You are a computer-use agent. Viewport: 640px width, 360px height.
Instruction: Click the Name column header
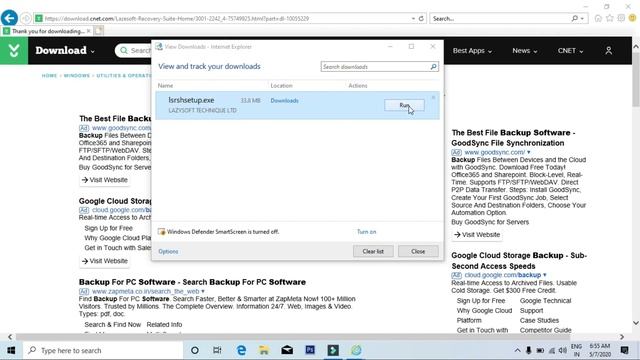(x=165, y=86)
